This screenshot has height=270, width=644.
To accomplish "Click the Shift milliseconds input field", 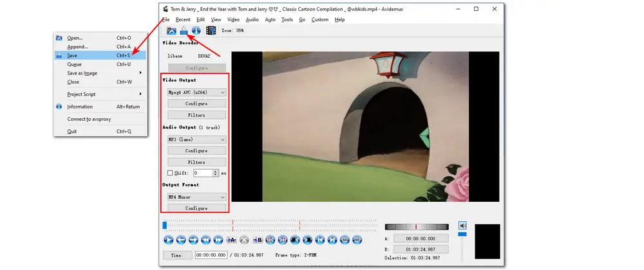I will coord(203,174).
